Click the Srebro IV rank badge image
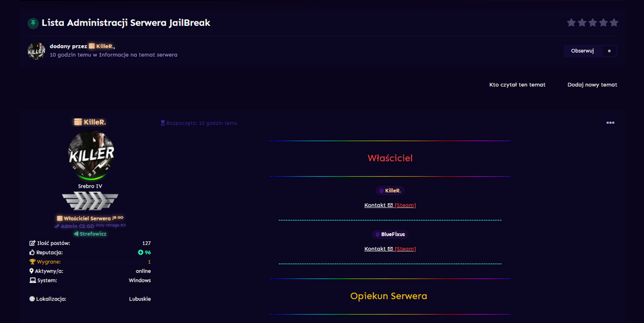Viewport: 644px width, 323px height. pyautogui.click(x=90, y=201)
